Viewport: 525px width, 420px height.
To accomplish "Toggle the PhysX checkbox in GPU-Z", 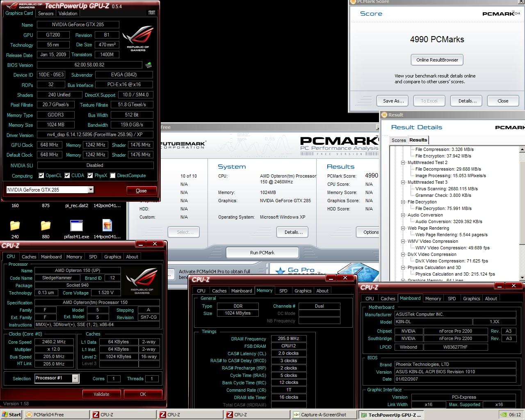I will click(90, 176).
